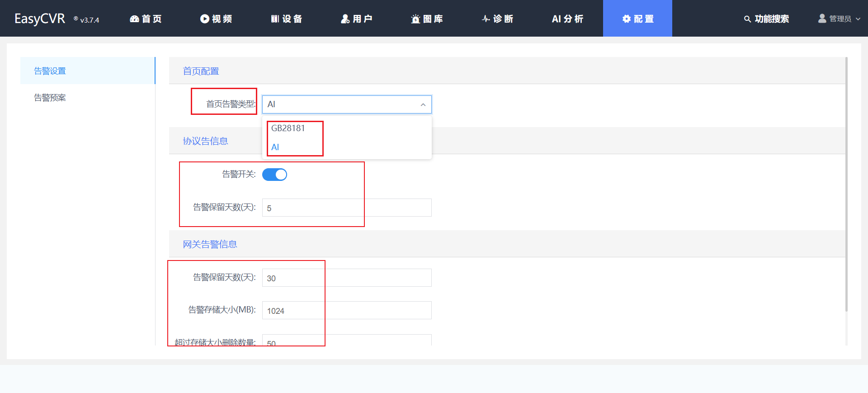868x393 pixels.
Task: Click the alarm icon beside 图库
Action: (x=415, y=19)
